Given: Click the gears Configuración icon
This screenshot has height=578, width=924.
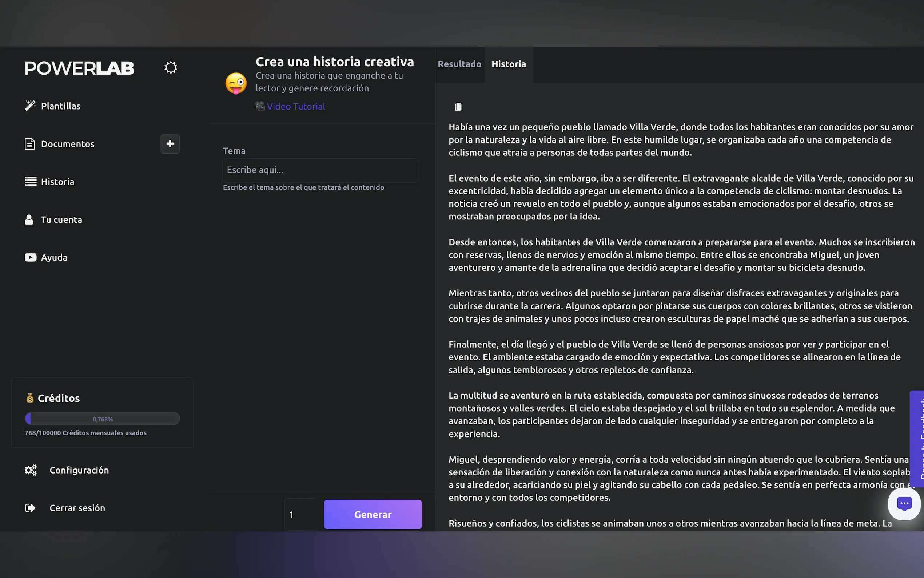Looking at the screenshot, I should (31, 470).
